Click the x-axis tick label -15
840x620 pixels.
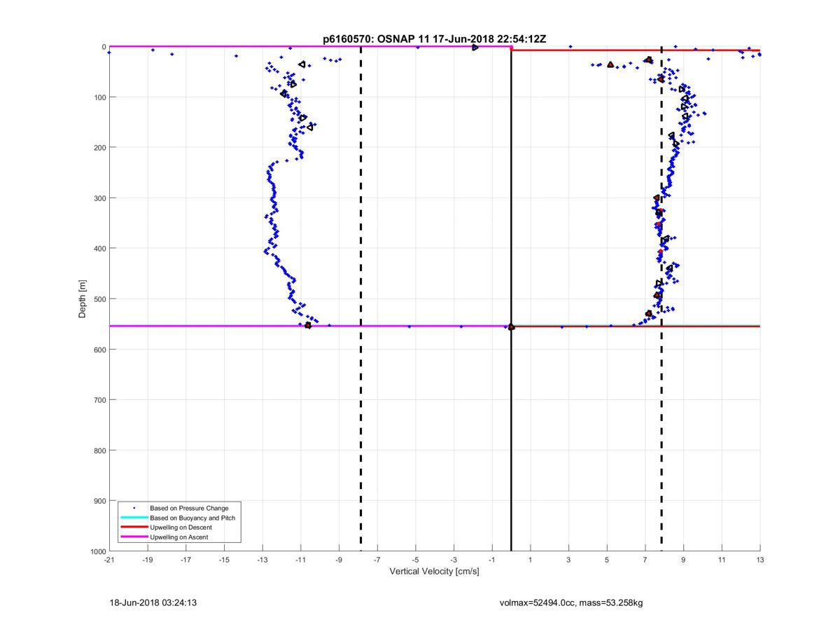click(x=224, y=560)
